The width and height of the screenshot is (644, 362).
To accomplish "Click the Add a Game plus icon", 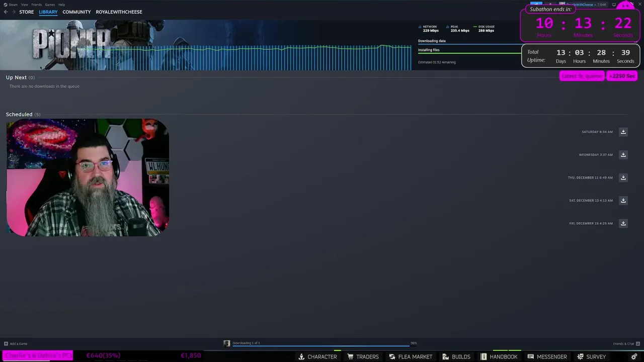I will (6, 344).
